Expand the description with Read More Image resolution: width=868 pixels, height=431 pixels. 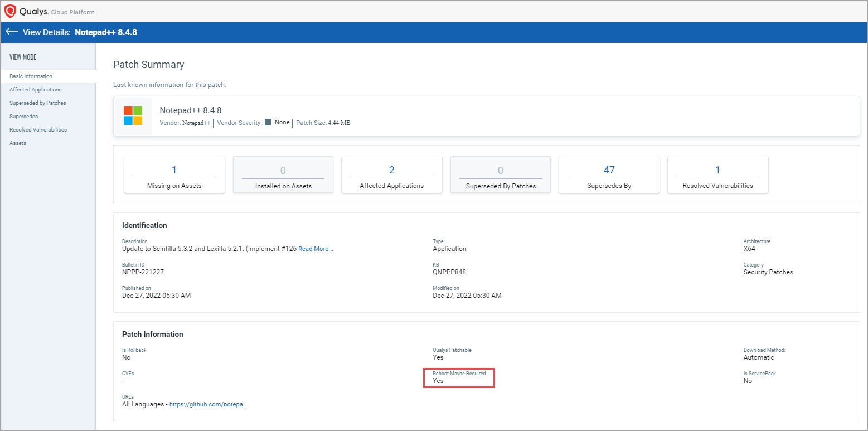(x=316, y=249)
